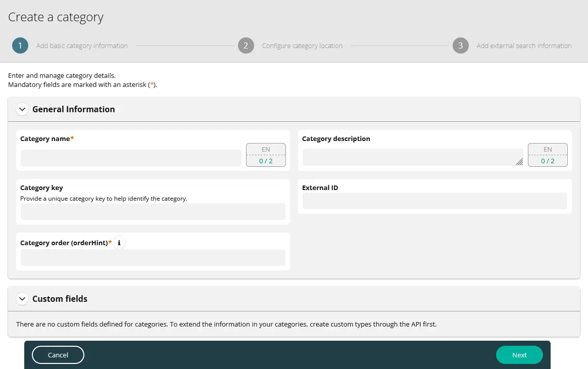The image size is (588, 369).
Task: Click the Category key input field
Action: [x=153, y=211]
